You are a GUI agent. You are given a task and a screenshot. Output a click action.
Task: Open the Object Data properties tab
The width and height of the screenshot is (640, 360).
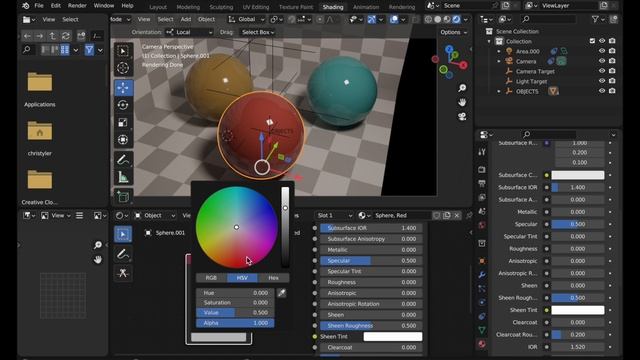coord(482,330)
